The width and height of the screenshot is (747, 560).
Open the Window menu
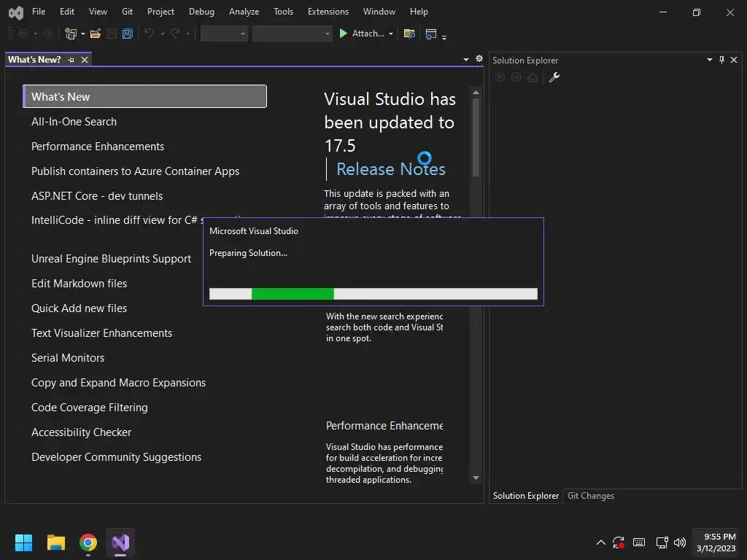pyautogui.click(x=379, y=12)
